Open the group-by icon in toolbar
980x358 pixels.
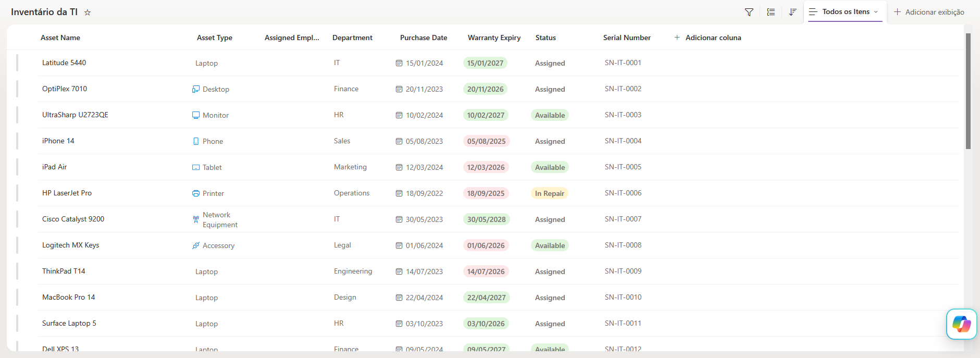point(771,12)
